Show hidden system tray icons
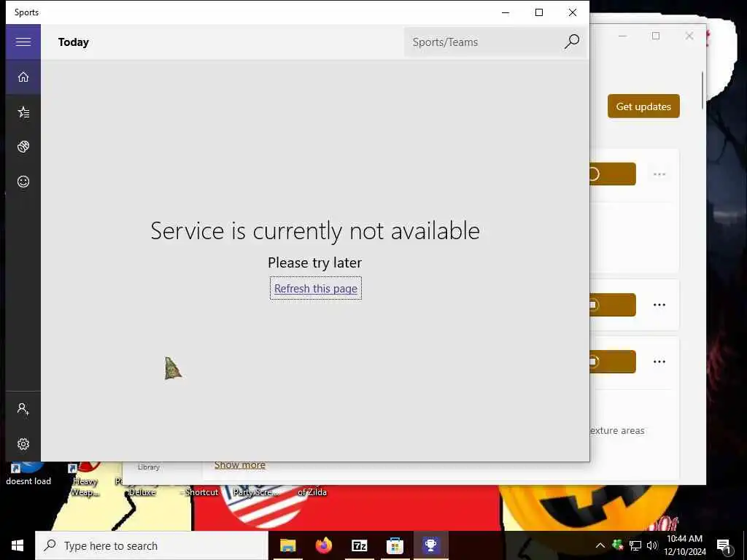Viewport: 747px width, 560px height. point(600,545)
